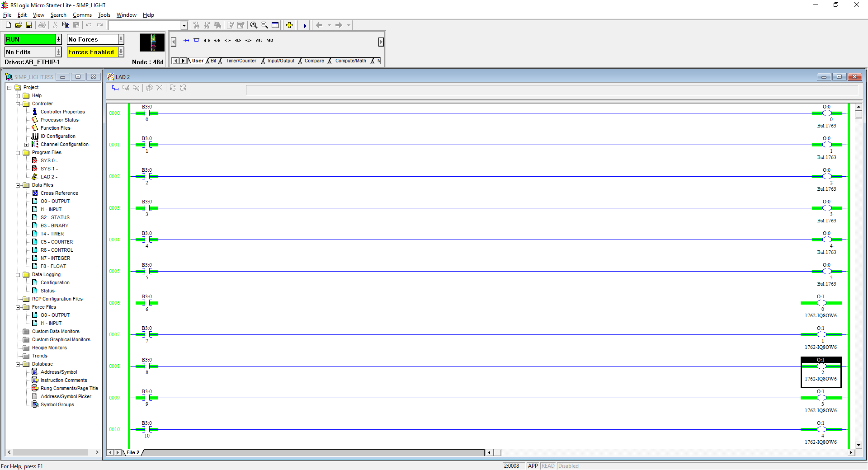Open IO Configuration in project tree
This screenshot has width=868, height=470.
point(58,136)
